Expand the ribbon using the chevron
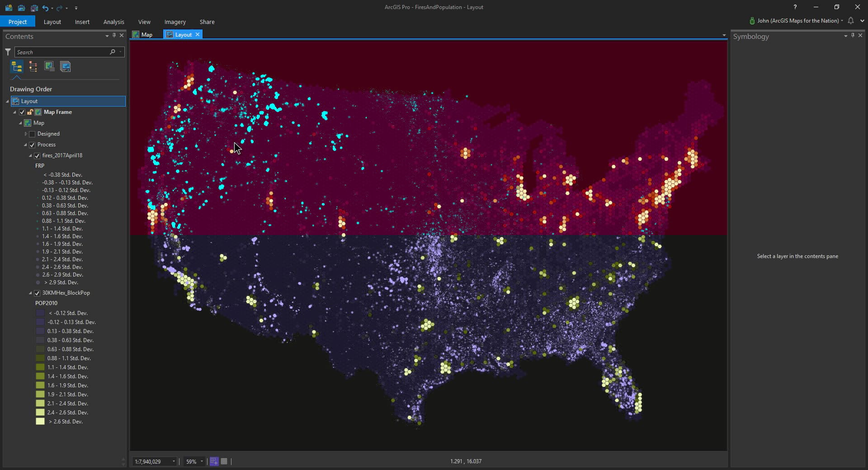 (862, 21)
